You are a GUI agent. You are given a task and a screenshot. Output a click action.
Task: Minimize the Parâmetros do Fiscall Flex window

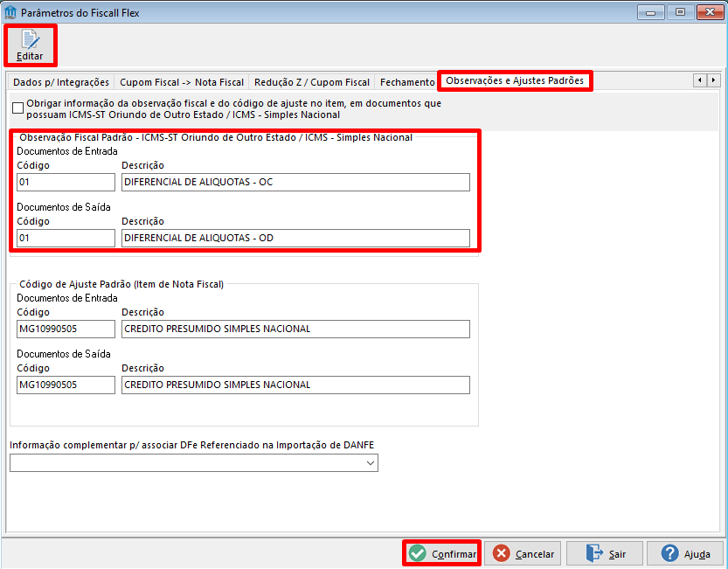[651, 12]
